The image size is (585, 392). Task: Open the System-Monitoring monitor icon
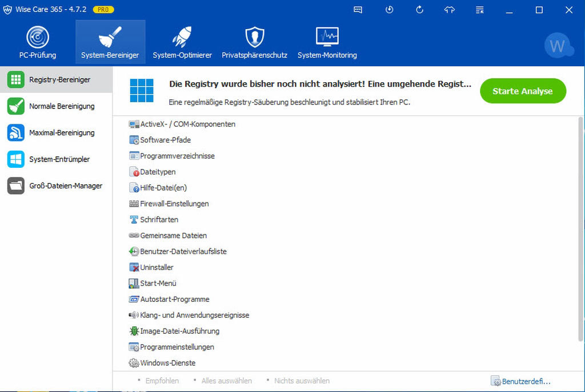(327, 37)
